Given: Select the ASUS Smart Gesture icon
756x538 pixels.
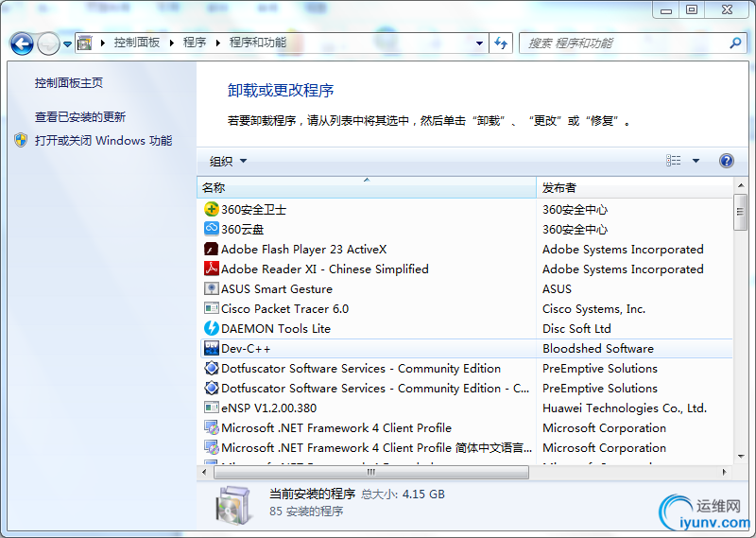Looking at the screenshot, I should (211, 288).
